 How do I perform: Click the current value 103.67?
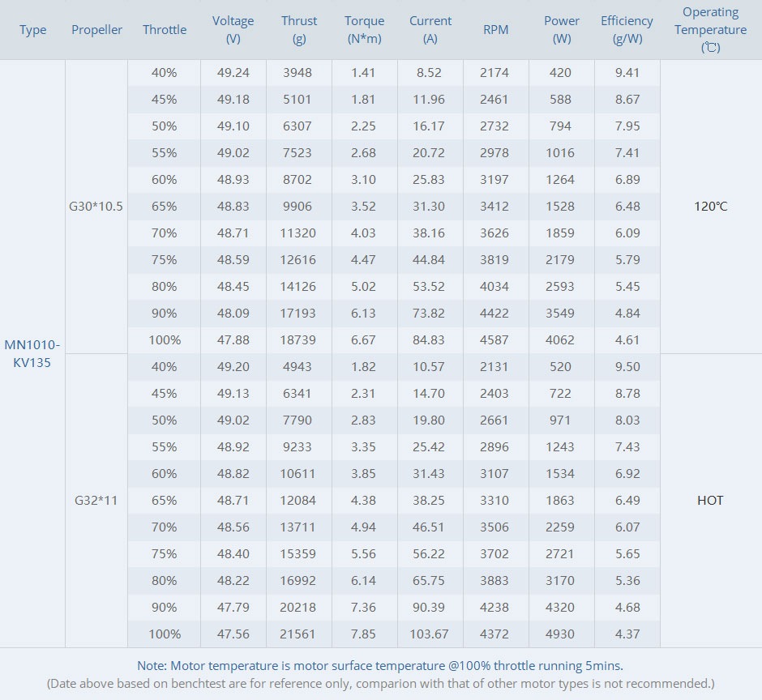430,634
